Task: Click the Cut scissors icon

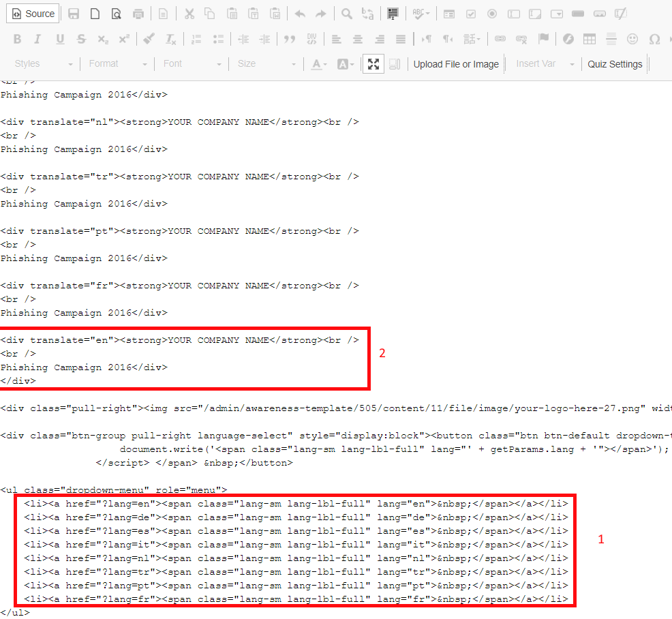Action: point(189,14)
